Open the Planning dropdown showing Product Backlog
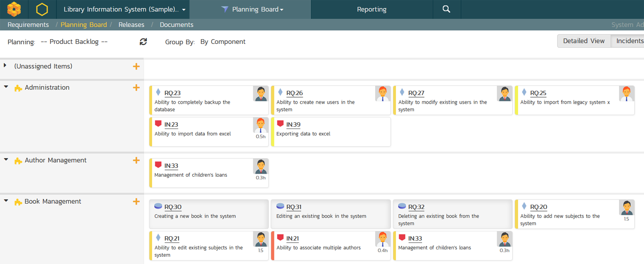Viewport: 644px width, 264px height. coord(74,42)
